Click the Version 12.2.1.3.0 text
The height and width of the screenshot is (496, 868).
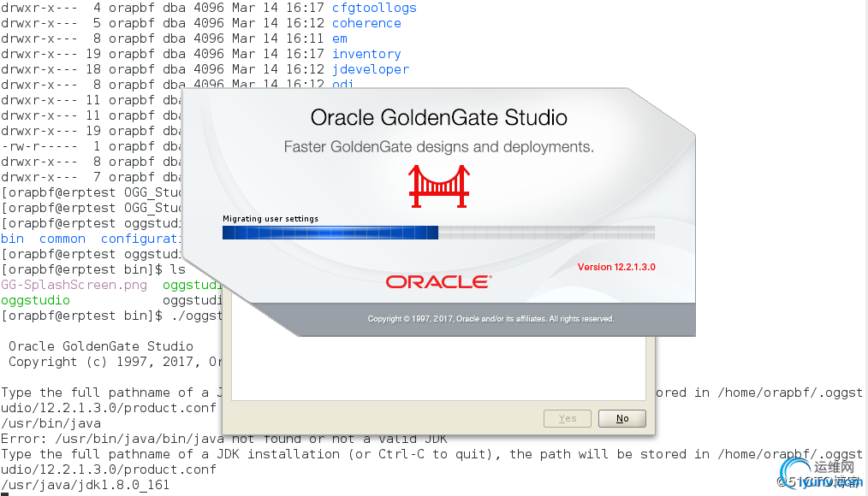tap(616, 267)
